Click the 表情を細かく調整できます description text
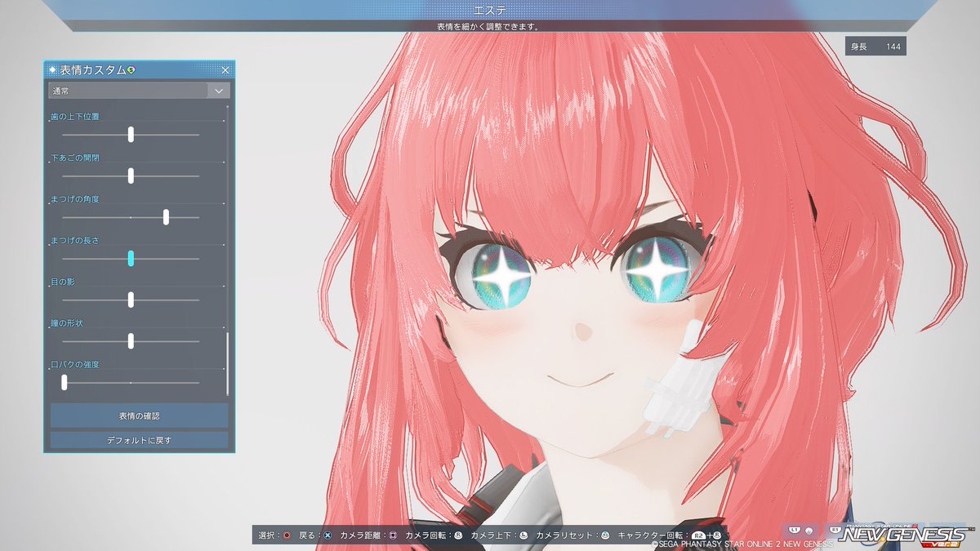The height and width of the screenshot is (551, 980). click(488, 26)
